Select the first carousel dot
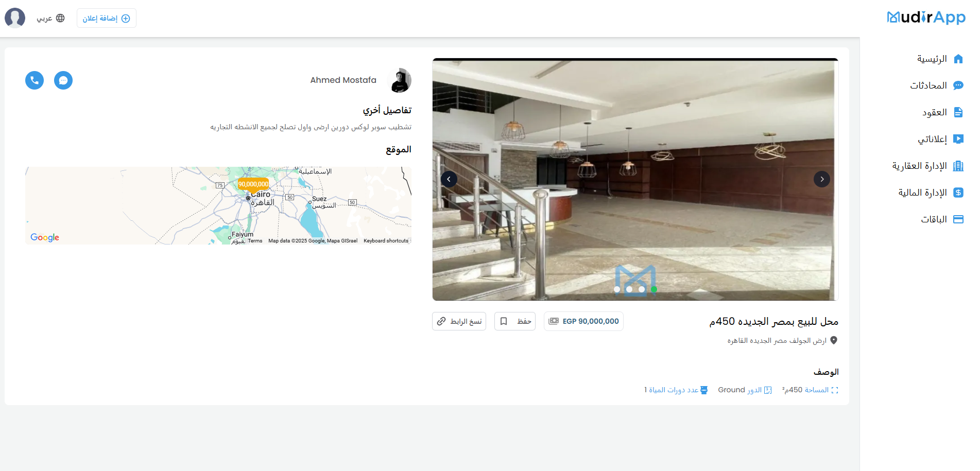Viewport: 980px width, 471px height. point(617,289)
